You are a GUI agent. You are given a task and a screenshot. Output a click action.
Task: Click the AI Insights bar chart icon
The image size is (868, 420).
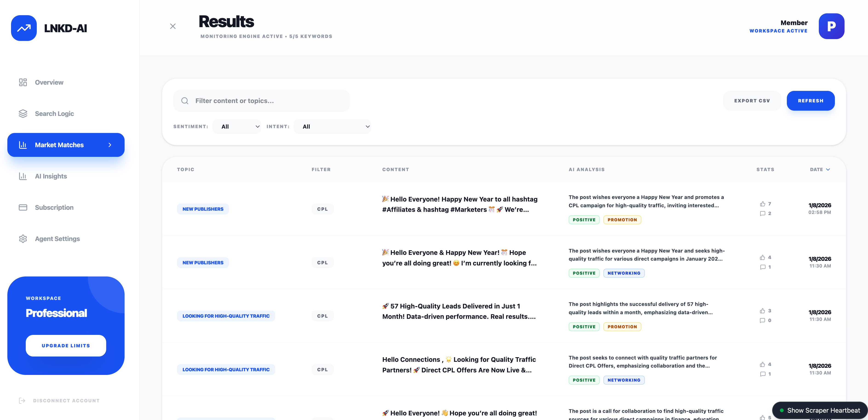coord(23,176)
